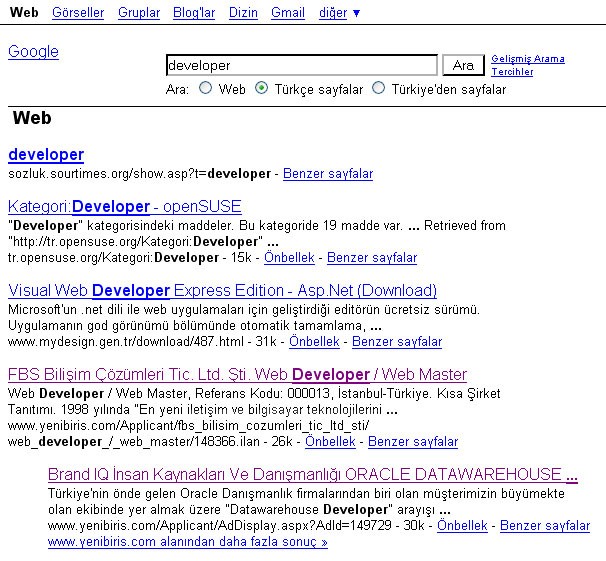Image resolution: width=606 pixels, height=561 pixels.
Task: Open the Blog'lar section
Action: tap(193, 13)
